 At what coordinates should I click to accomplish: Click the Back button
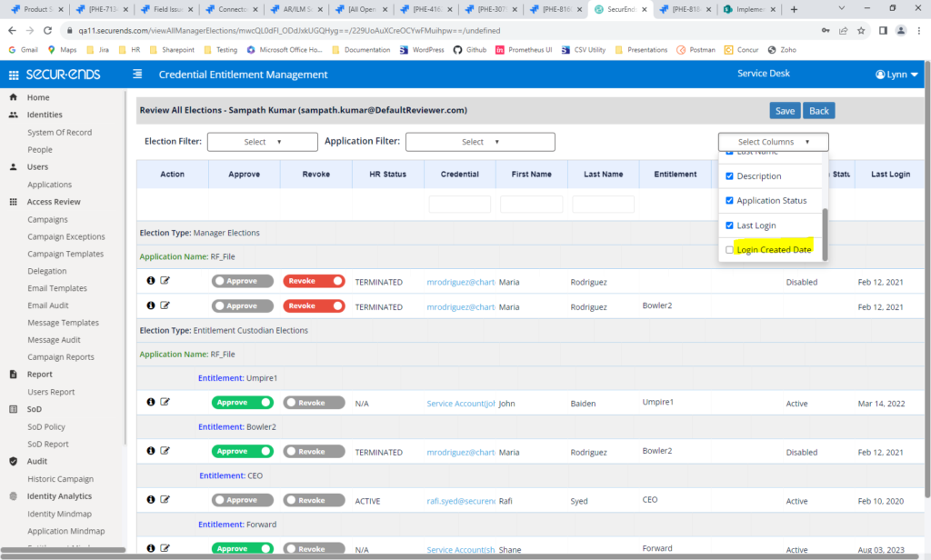(x=819, y=111)
